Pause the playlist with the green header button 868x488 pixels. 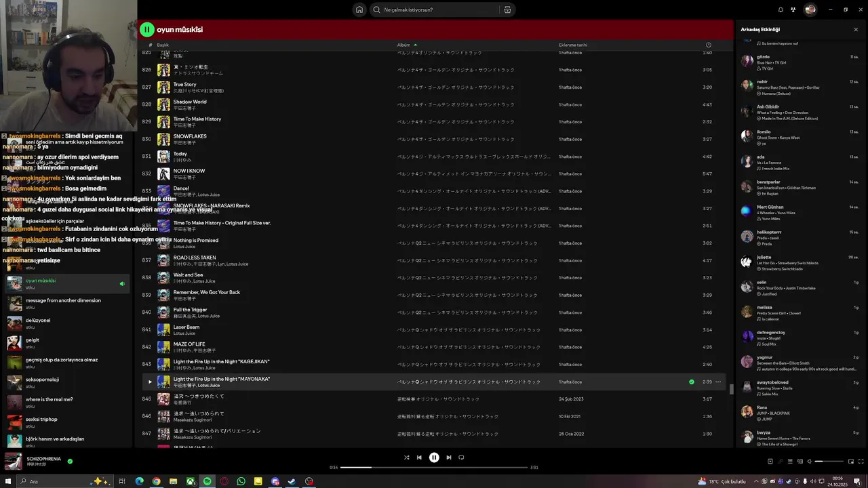pos(146,29)
